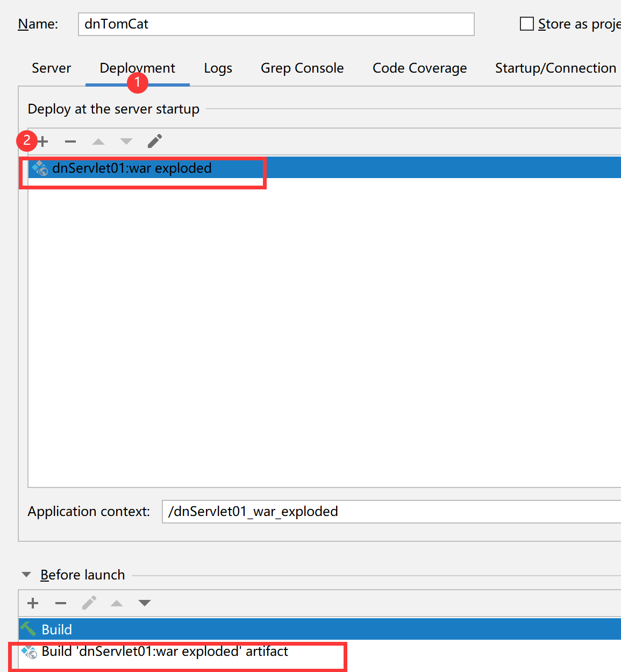Screen dimensions: 621x672
Task: Toggle Store as project file checkbox
Action: pyautogui.click(x=527, y=24)
